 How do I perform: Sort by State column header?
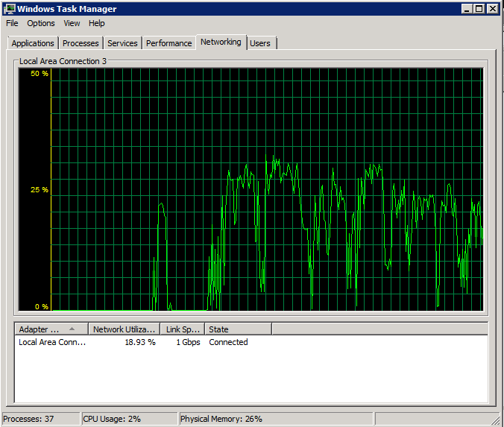[238, 329]
